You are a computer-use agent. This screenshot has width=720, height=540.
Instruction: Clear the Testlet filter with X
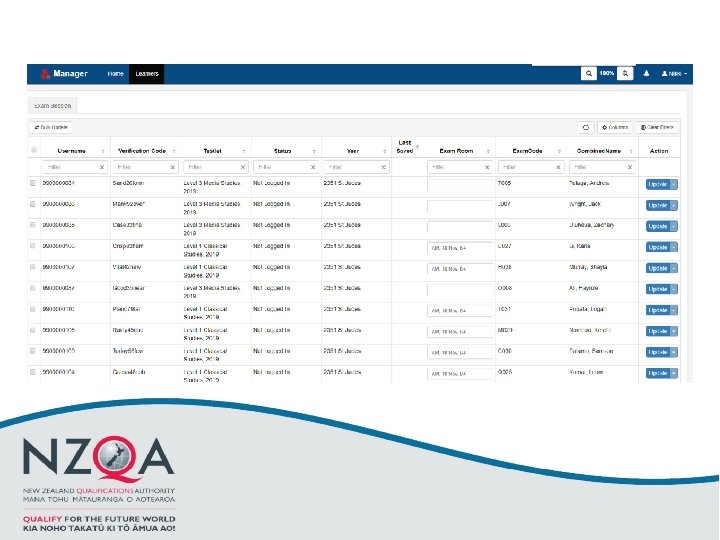click(x=243, y=167)
